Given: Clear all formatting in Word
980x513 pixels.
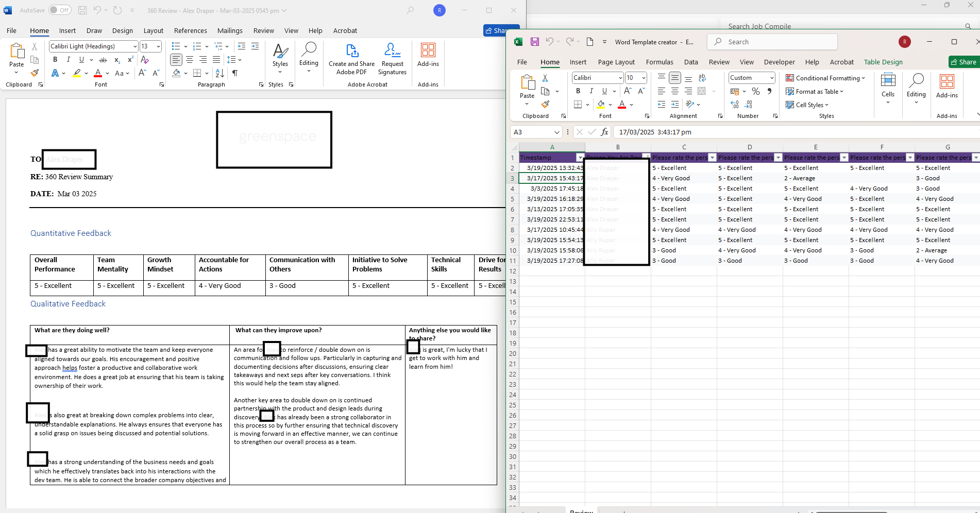Looking at the screenshot, I should point(145,60).
